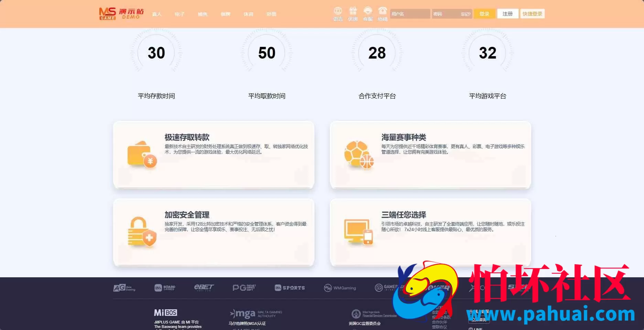Click the wallet icon in 极速存取转款 card

click(142, 155)
